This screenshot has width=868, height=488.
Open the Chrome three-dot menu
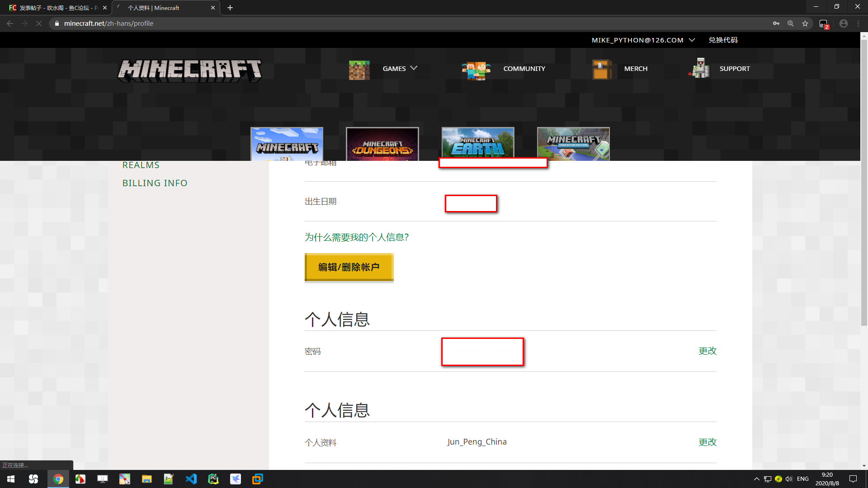(859, 23)
